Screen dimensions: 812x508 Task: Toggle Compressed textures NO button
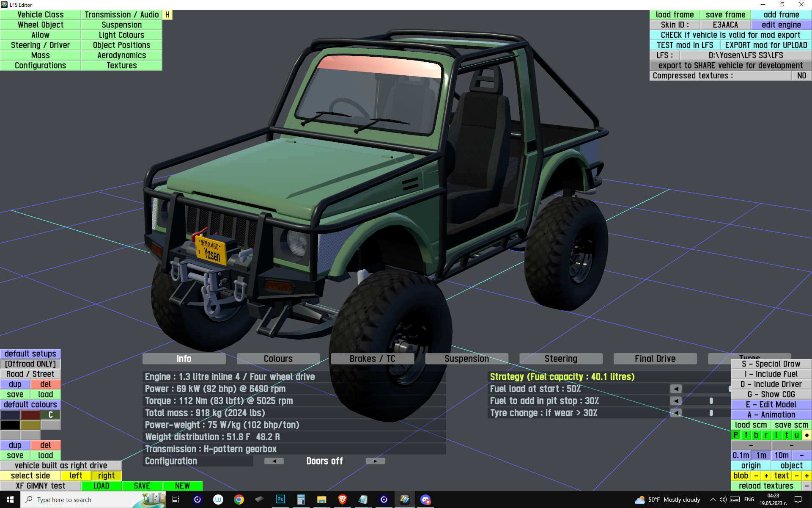point(801,76)
